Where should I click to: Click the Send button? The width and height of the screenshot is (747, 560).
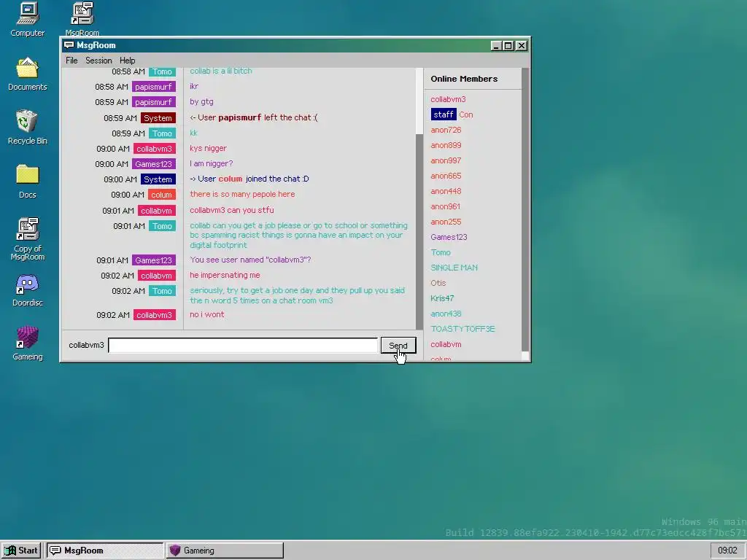tap(398, 345)
